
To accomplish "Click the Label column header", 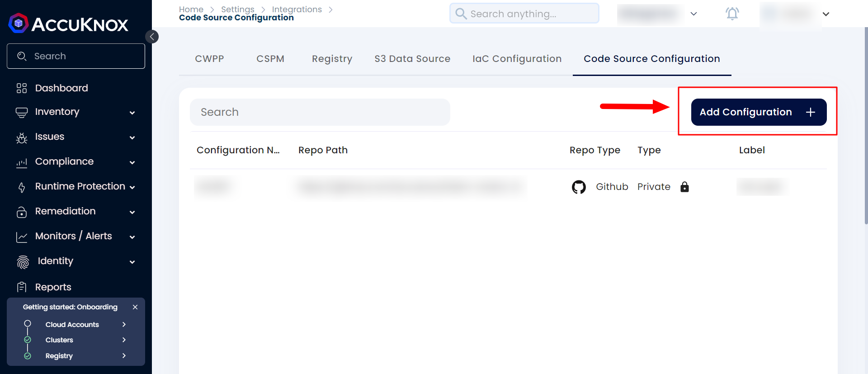I will (x=752, y=150).
